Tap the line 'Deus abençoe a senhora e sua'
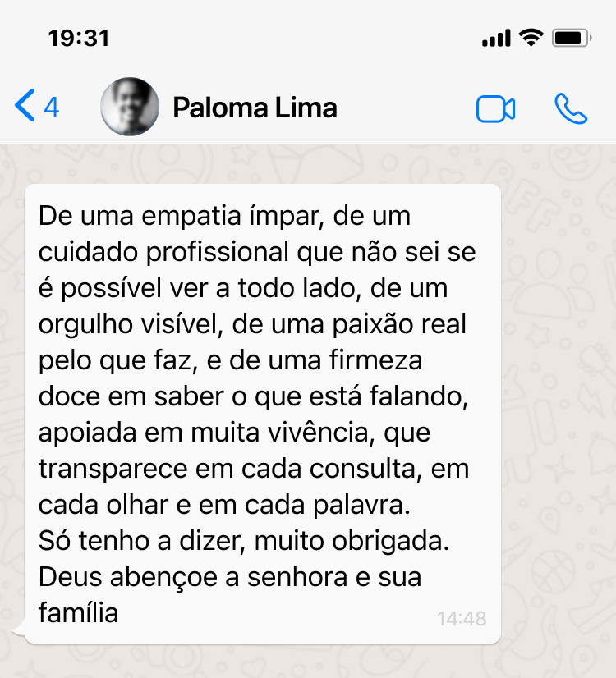 [x=230, y=577]
